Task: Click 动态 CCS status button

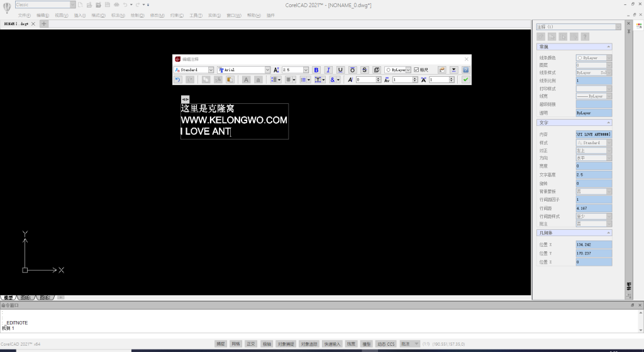Action: click(x=386, y=344)
